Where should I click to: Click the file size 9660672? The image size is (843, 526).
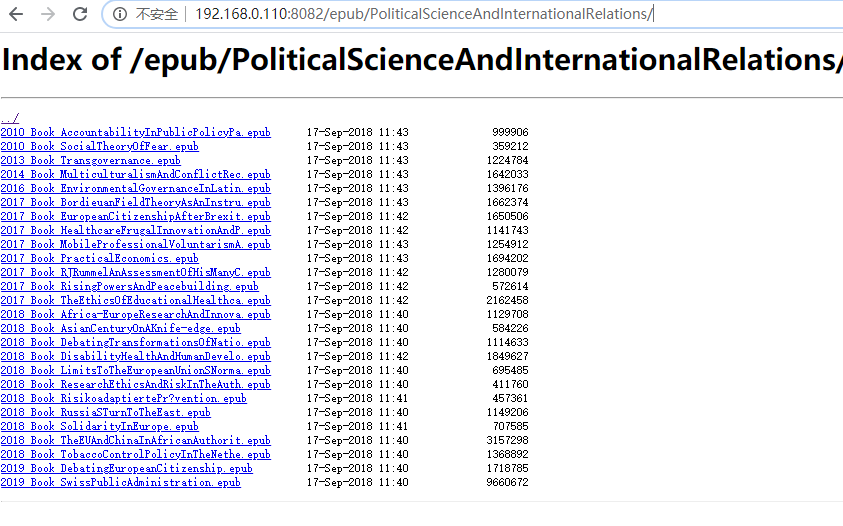507,482
